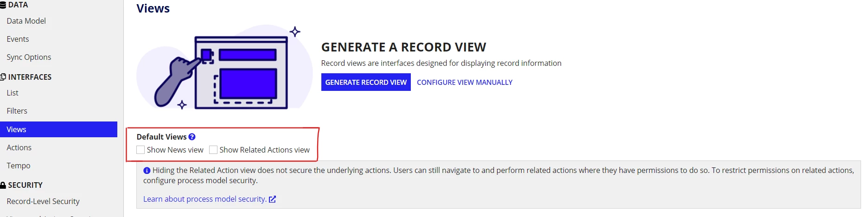Tick the Show Related Actions view checkbox
The image size is (868, 217).
click(x=213, y=150)
